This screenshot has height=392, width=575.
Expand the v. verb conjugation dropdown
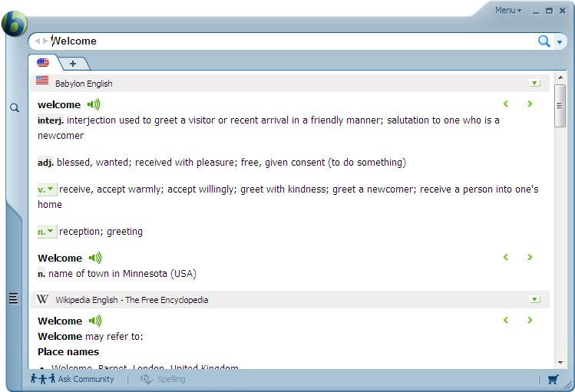47,189
